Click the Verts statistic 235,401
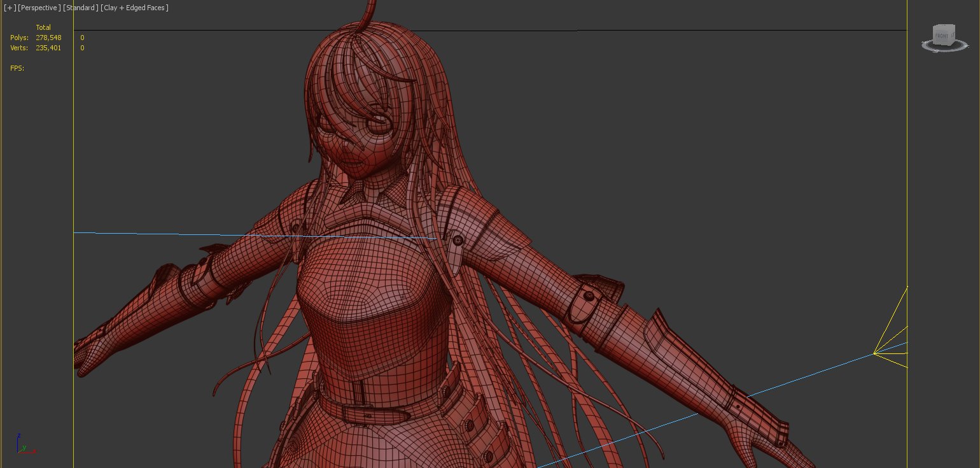Image resolution: width=980 pixels, height=468 pixels. coord(48,48)
